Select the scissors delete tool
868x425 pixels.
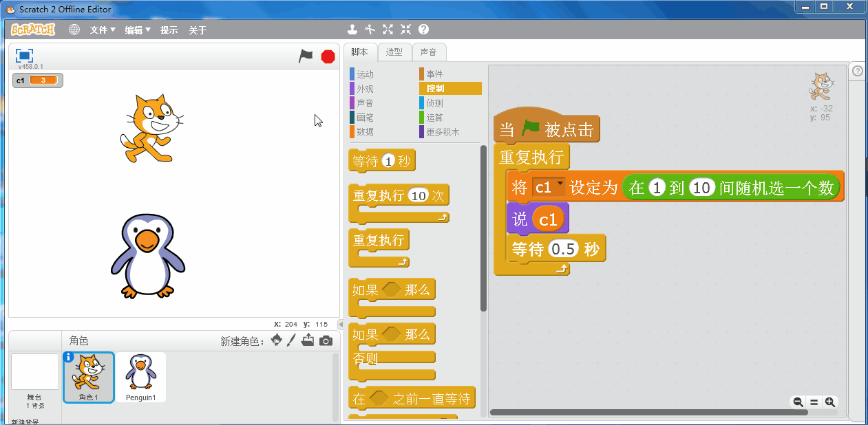[370, 30]
